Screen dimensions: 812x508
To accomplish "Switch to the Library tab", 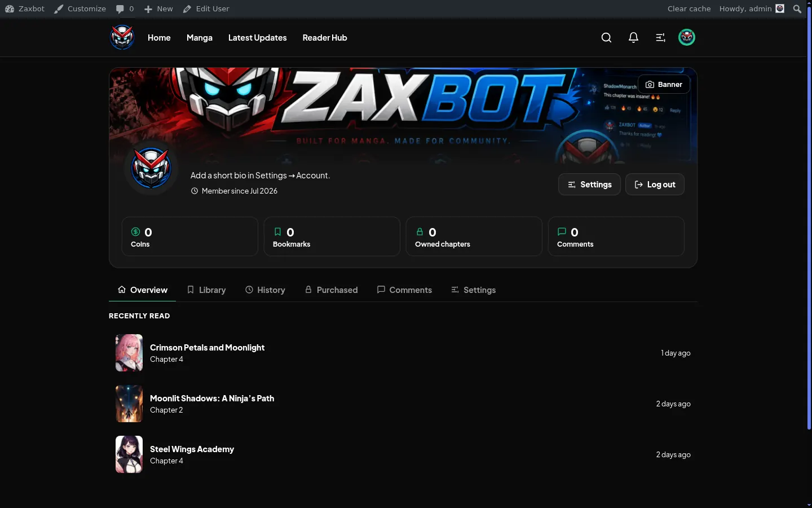I will pos(206,290).
